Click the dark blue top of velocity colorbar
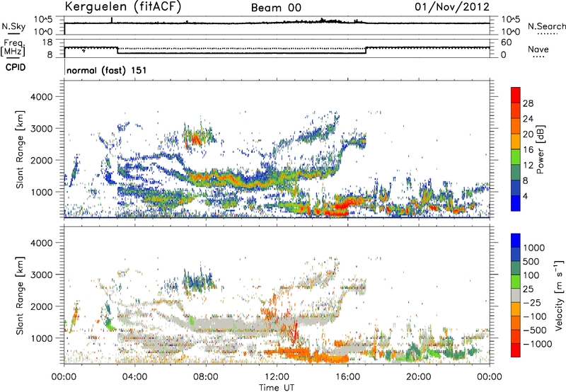The height and width of the screenshot is (392, 566). coord(516,241)
